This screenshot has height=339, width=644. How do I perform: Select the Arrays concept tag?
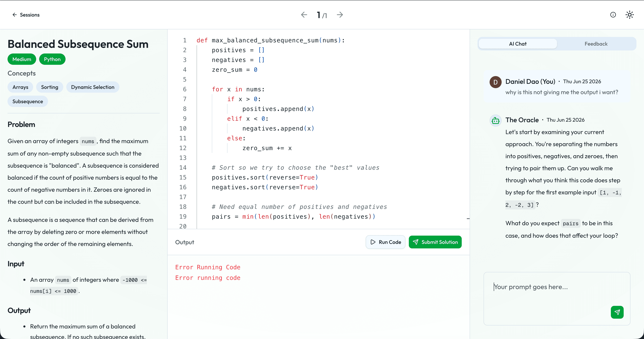[x=20, y=87]
